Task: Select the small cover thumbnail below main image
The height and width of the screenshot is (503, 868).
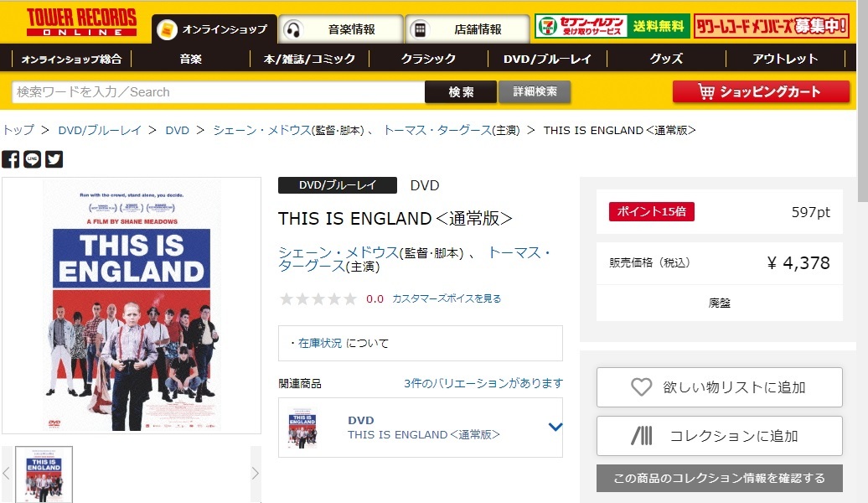Action: pyautogui.click(x=44, y=474)
